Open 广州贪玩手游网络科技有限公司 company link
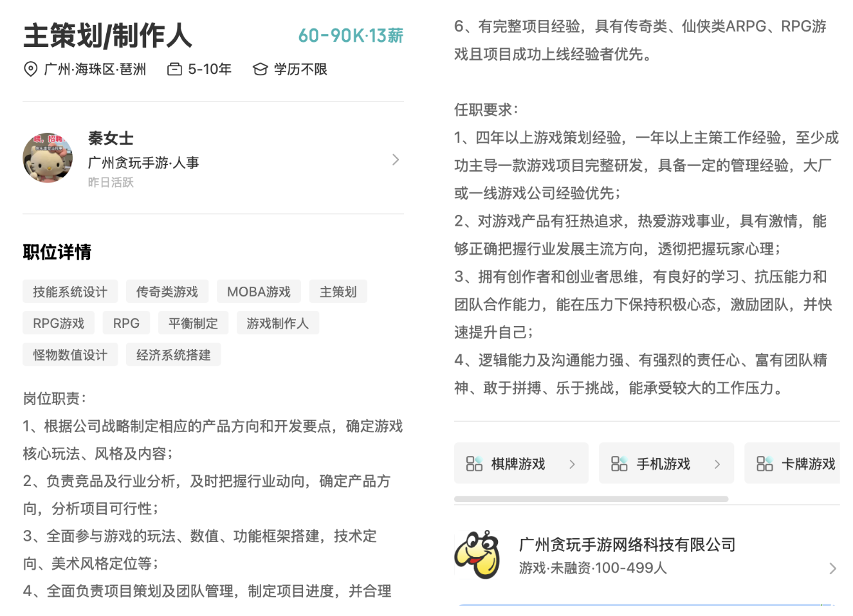Viewport: 853px width, 616px height. [627, 545]
